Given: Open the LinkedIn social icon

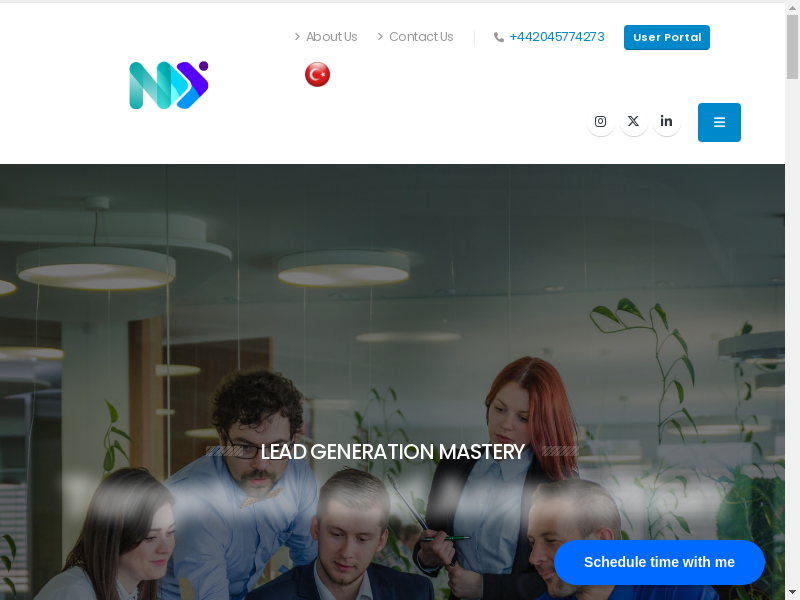Looking at the screenshot, I should point(666,121).
